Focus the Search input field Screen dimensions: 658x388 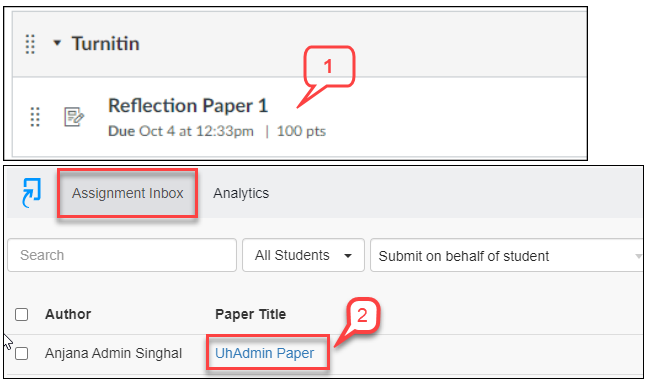click(x=122, y=255)
